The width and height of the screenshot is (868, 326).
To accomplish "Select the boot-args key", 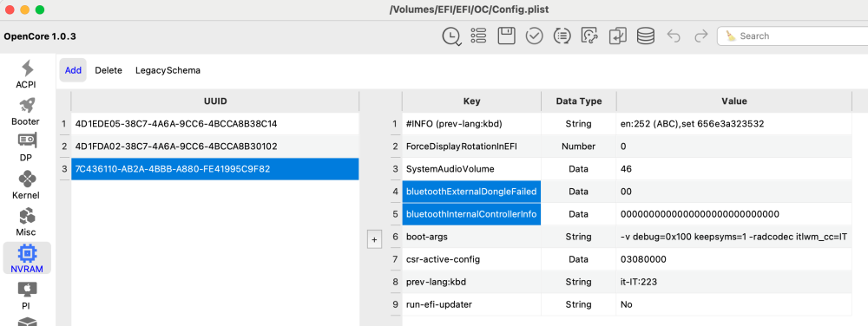I will pos(471,237).
